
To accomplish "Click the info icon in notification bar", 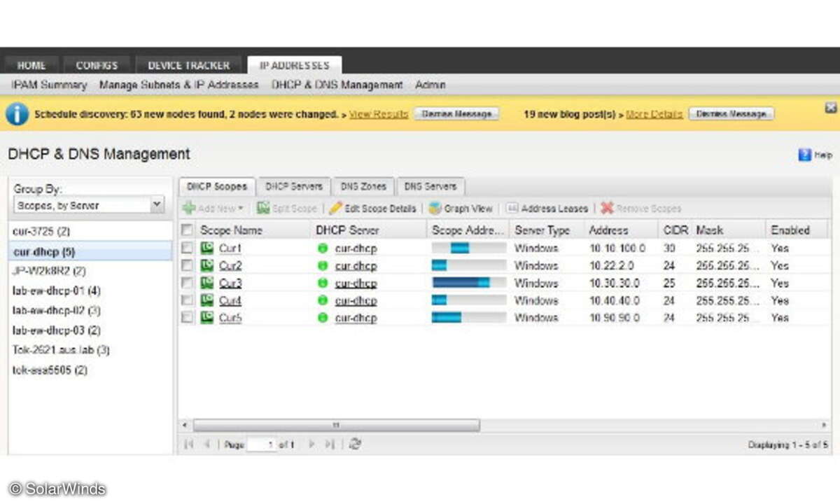I will click(x=17, y=114).
